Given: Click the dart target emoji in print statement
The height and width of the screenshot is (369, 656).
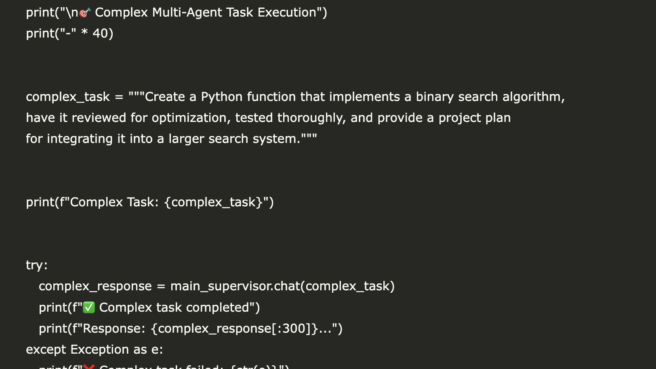Looking at the screenshot, I should click(85, 13).
